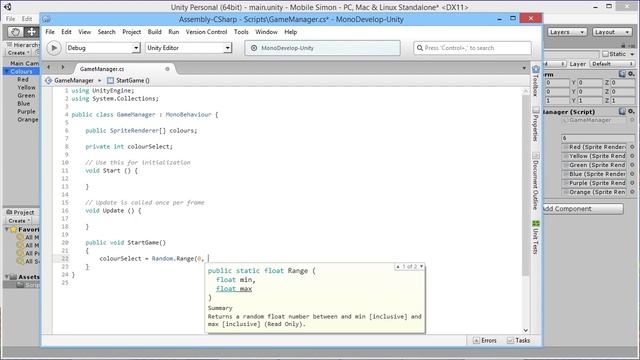Pick object for Green Sprite Renderer slot
Screen dimensions: 640x360
pos(632,165)
